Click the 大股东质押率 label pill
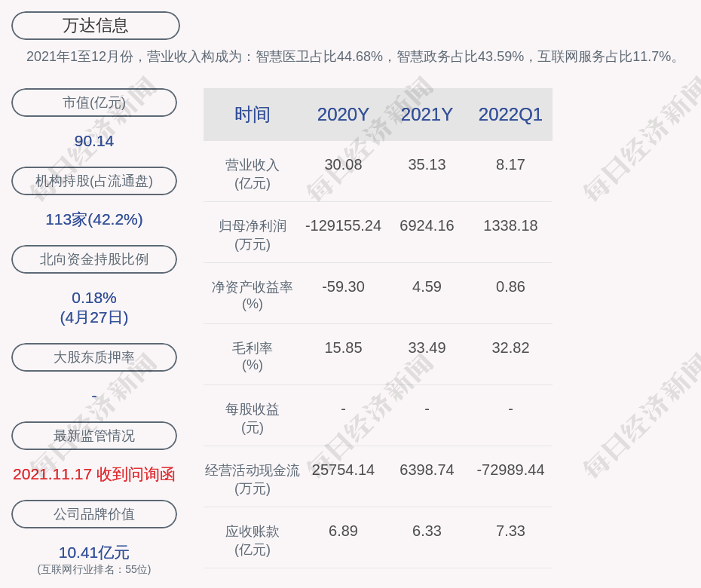 94,357
